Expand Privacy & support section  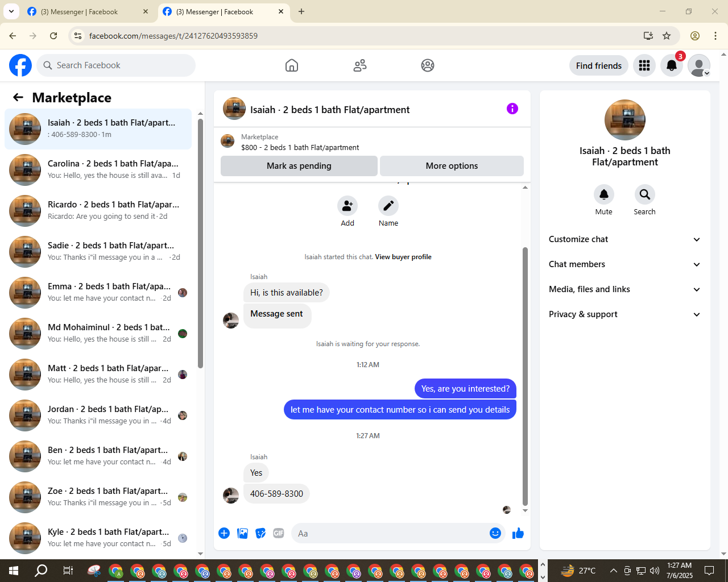(624, 314)
